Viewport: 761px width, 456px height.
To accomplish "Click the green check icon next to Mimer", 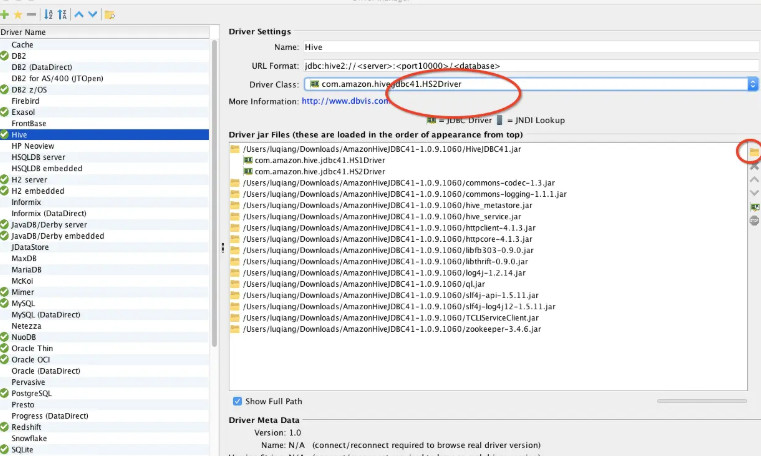I will click(4, 292).
